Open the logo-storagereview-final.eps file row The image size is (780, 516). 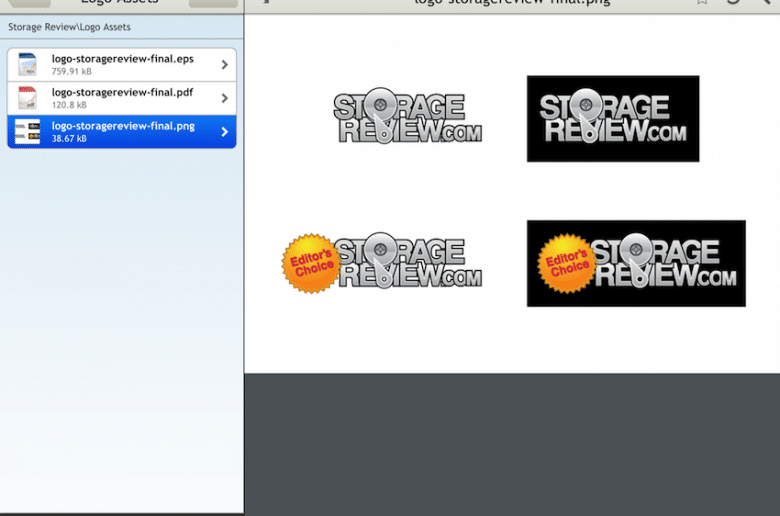point(122,65)
